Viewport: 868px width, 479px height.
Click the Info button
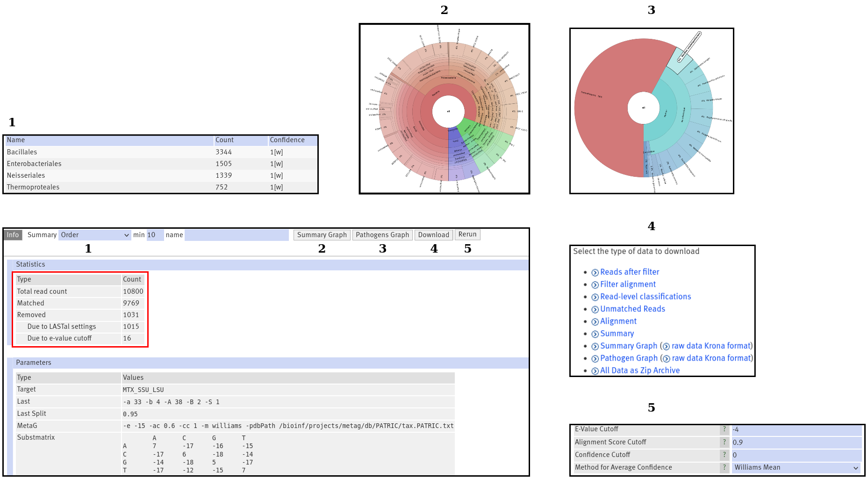click(x=13, y=235)
